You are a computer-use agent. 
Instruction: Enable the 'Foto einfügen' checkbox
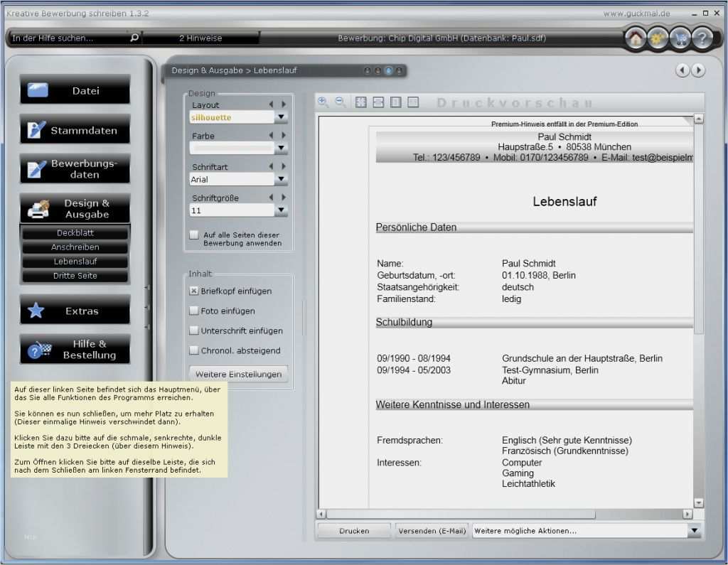193,310
